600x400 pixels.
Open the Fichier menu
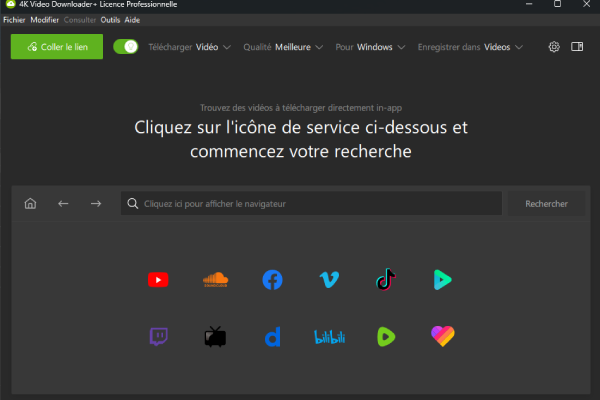(14, 20)
